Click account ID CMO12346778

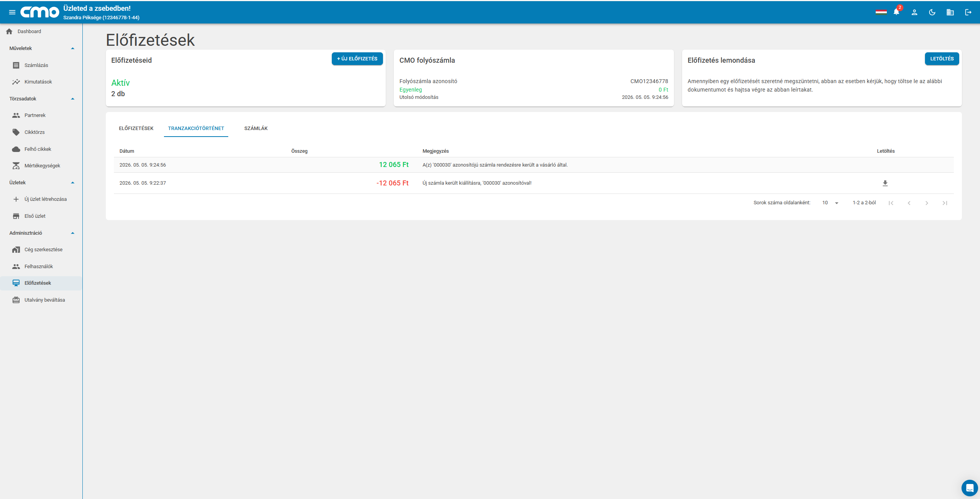[649, 81]
